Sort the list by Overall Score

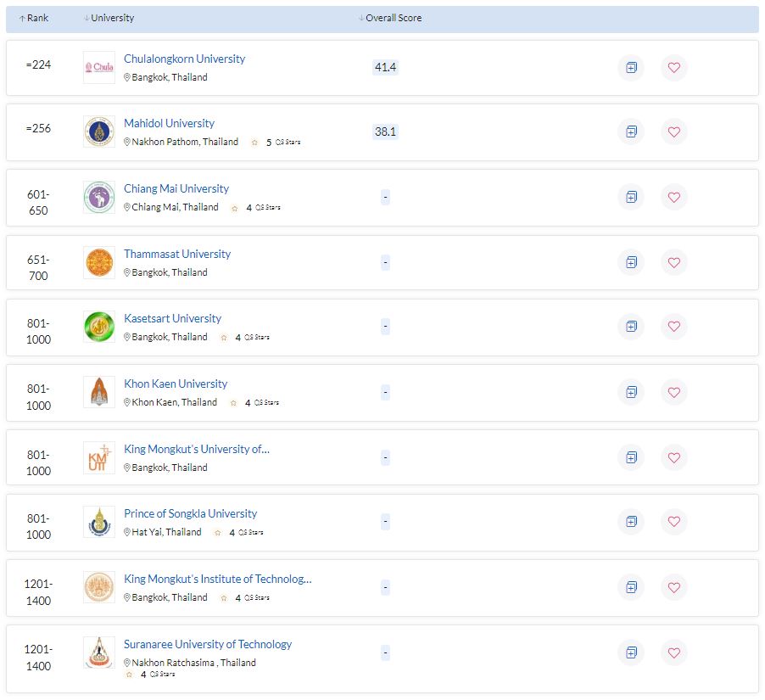[x=390, y=18]
